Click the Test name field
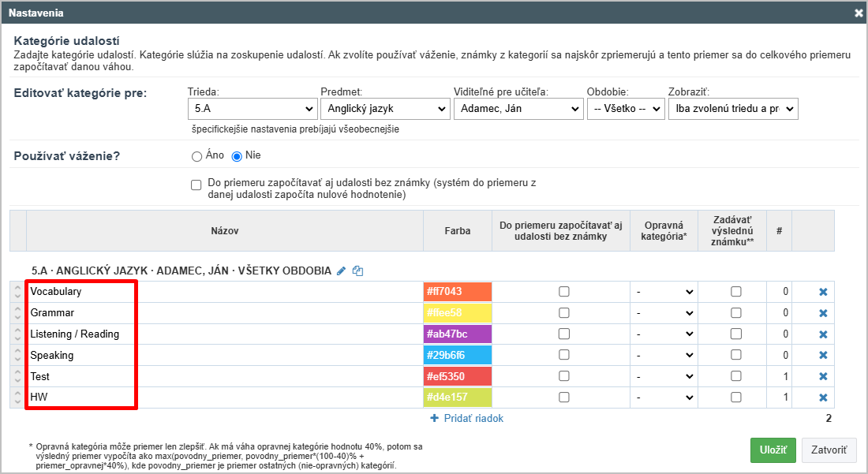868x474 pixels. coord(225,376)
